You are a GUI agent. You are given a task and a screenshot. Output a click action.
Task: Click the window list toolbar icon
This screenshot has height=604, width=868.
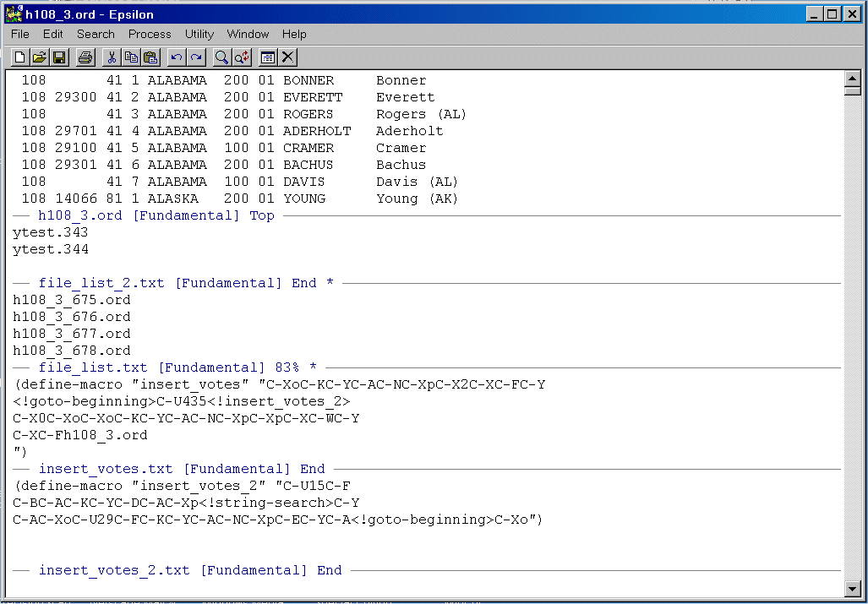point(268,57)
